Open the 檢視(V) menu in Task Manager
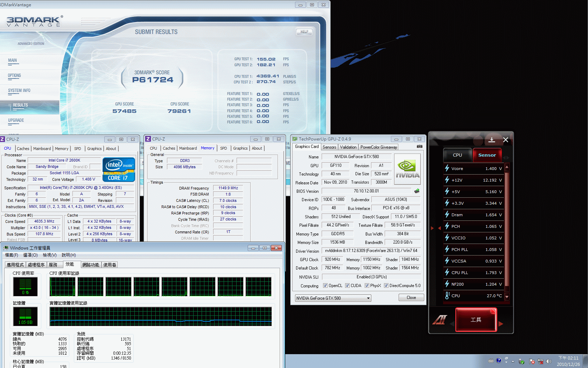Image resolution: width=588 pixels, height=368 pixels. [50, 255]
